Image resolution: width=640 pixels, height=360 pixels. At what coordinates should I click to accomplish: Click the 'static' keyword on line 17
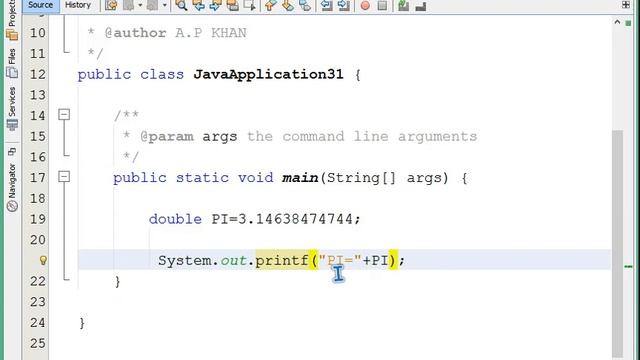tap(202, 178)
